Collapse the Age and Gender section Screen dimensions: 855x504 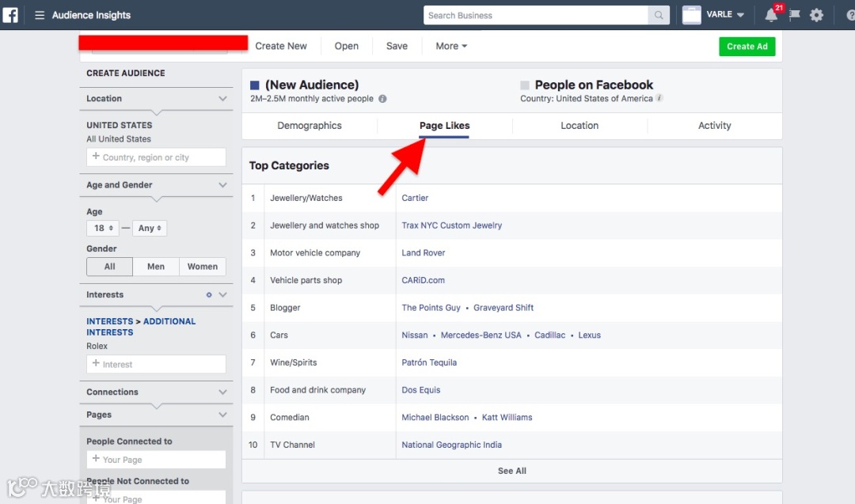coord(222,185)
